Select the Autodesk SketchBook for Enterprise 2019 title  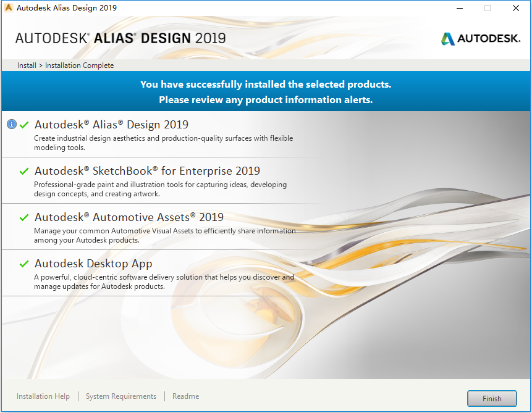coord(147,170)
